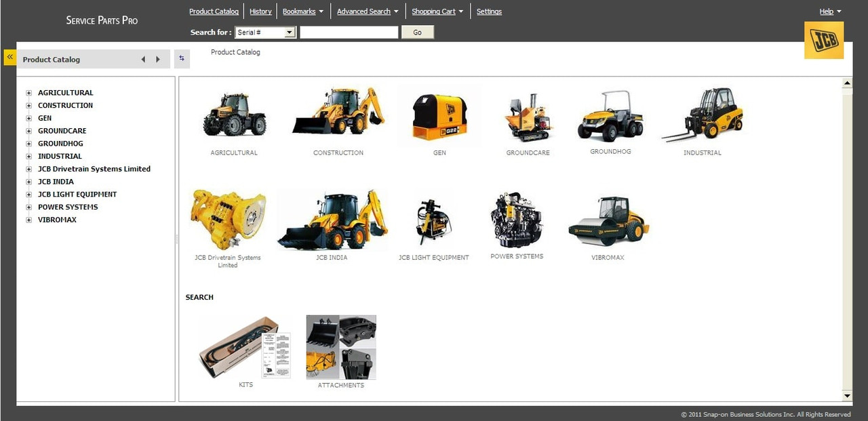Open the Help menu

tap(830, 12)
